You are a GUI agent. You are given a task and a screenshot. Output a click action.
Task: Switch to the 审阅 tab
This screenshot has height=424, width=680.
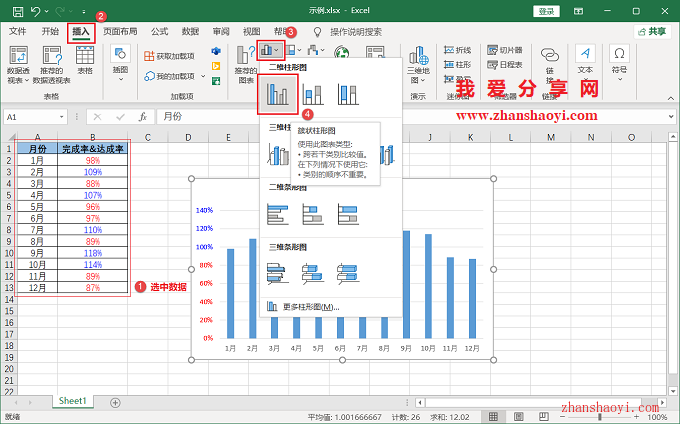click(221, 31)
